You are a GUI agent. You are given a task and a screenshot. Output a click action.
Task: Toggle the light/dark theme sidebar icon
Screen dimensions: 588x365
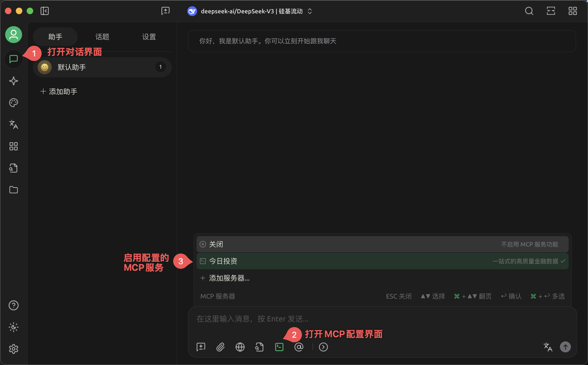click(x=14, y=327)
